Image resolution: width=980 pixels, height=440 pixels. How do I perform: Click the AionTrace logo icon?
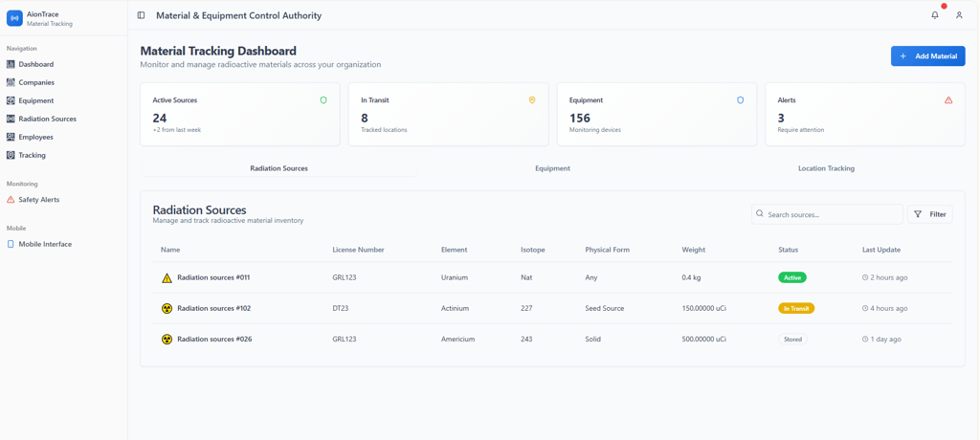(14, 18)
